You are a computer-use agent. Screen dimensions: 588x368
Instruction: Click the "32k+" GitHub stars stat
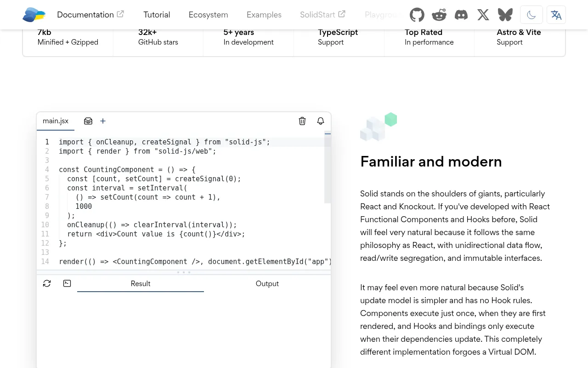(158, 37)
